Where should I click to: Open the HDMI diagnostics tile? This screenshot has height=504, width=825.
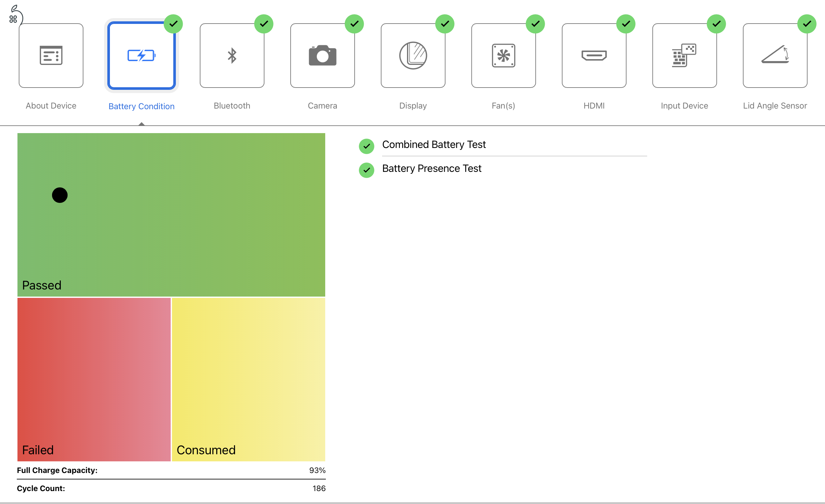594,56
